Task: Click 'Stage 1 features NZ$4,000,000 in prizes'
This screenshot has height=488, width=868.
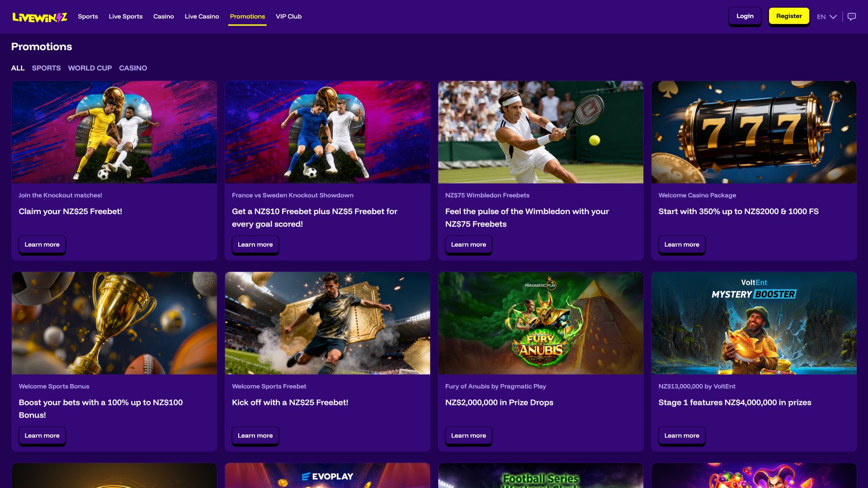Action: (735, 403)
